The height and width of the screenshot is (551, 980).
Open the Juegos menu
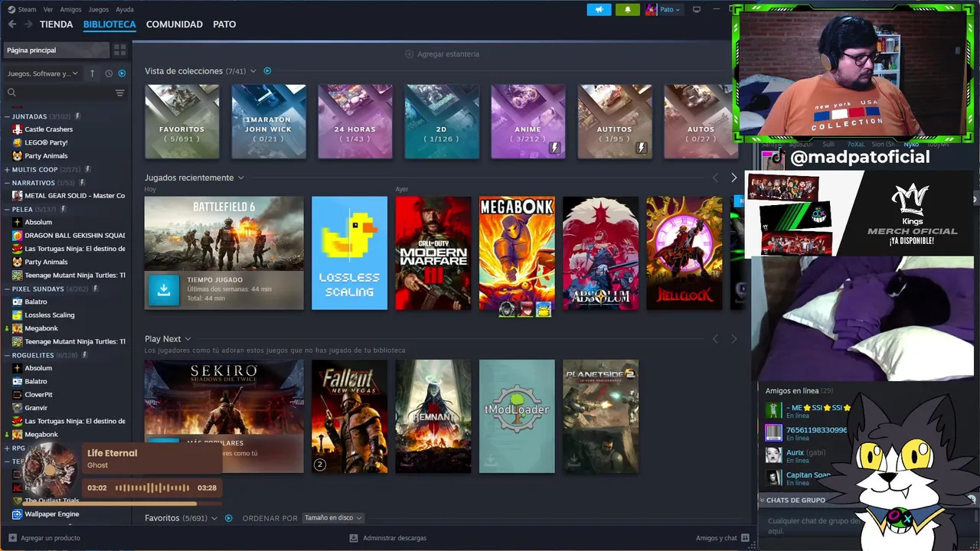pos(99,9)
